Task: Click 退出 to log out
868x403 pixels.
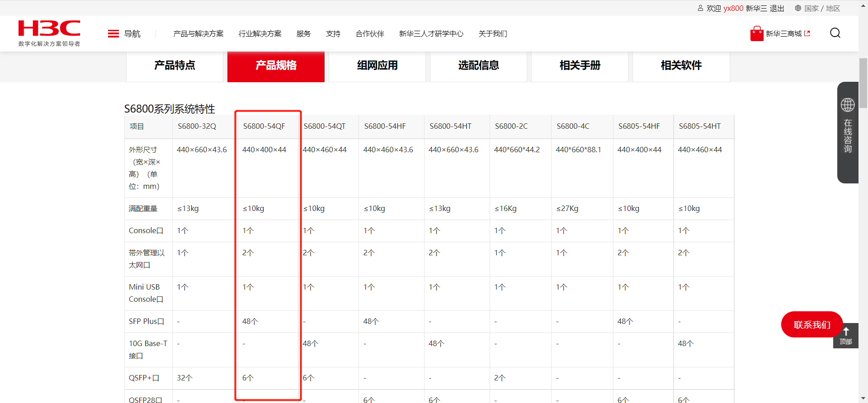Action: pos(777,8)
